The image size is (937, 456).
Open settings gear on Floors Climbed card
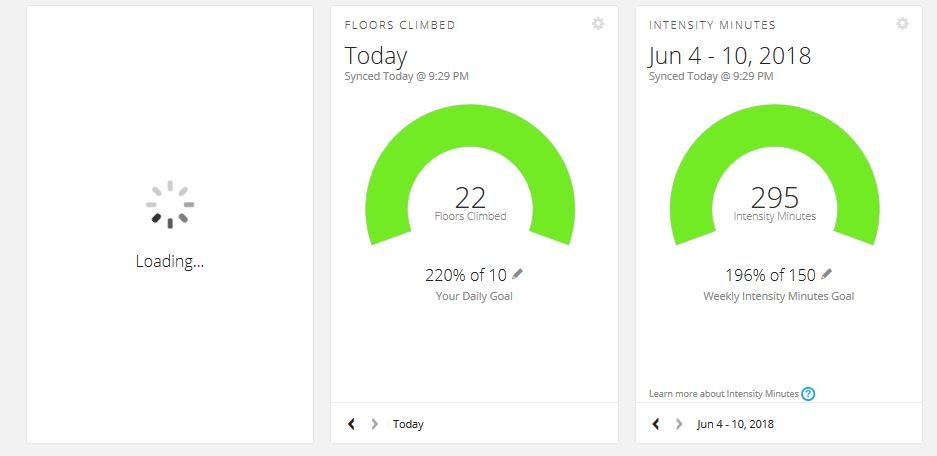(598, 24)
